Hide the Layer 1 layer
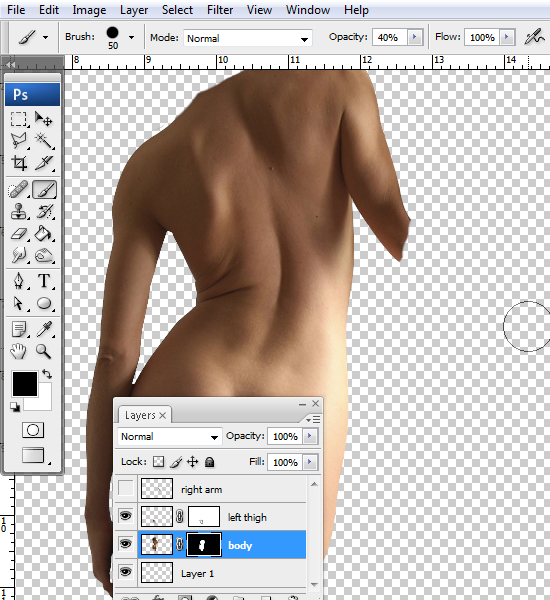Viewport: 550px width, 600px height. tap(126, 572)
